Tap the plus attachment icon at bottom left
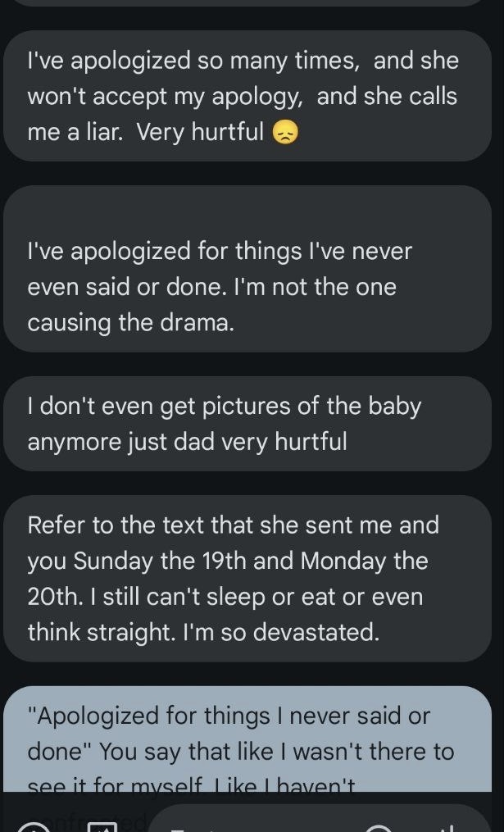 (x=32, y=828)
